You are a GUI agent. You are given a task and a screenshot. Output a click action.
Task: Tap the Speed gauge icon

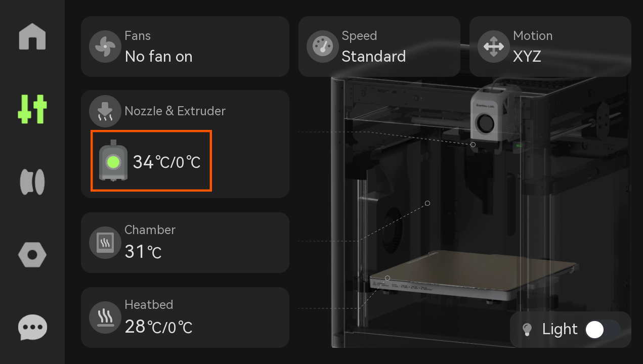[x=322, y=47]
